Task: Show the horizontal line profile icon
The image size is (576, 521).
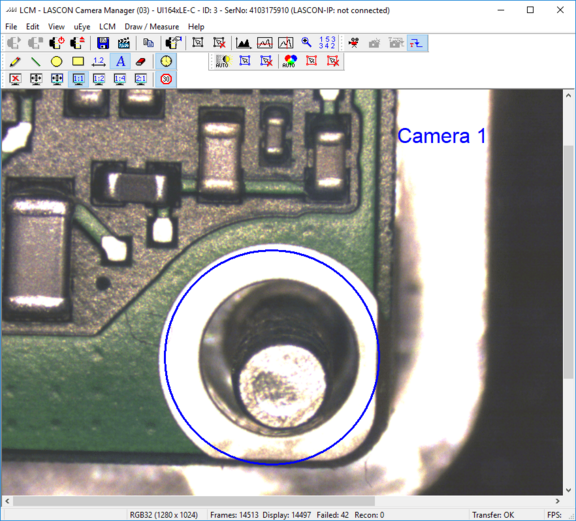Action: click(x=264, y=43)
